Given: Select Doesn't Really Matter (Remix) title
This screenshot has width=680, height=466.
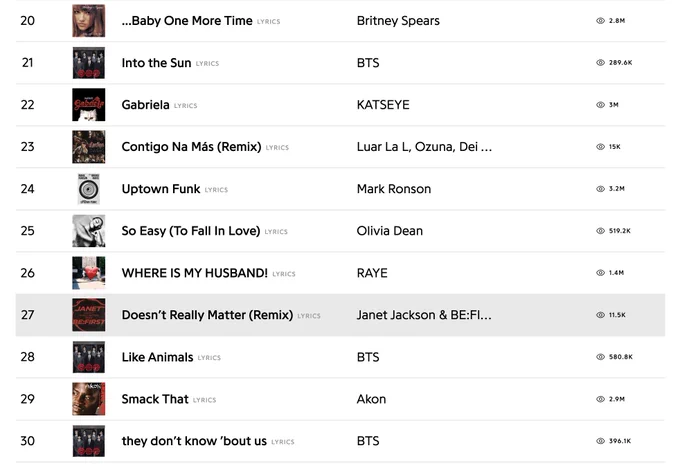Looking at the screenshot, I should tap(207, 315).
